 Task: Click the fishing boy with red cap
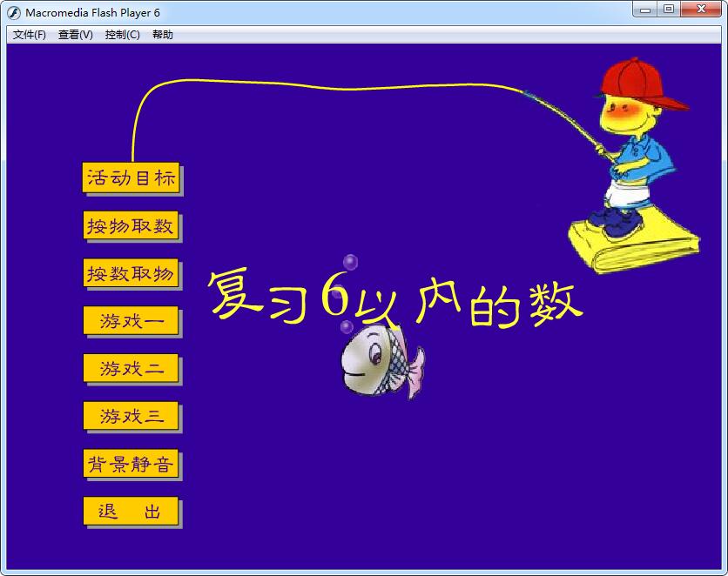[x=631, y=139]
